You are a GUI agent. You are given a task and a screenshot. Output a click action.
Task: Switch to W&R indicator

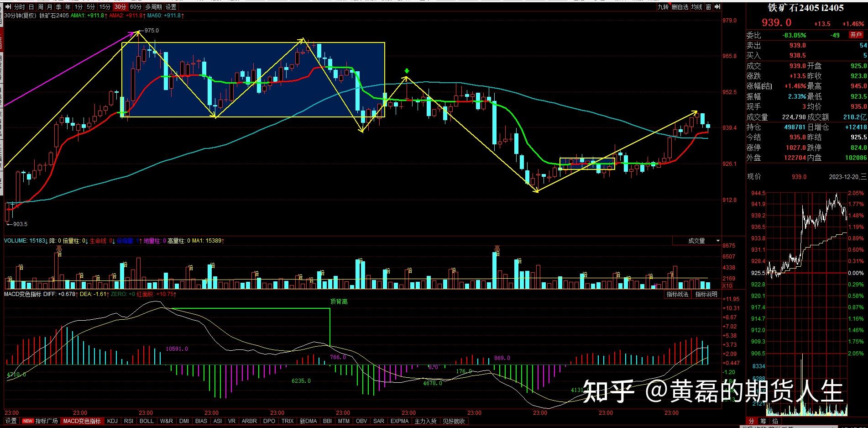pyautogui.click(x=167, y=421)
